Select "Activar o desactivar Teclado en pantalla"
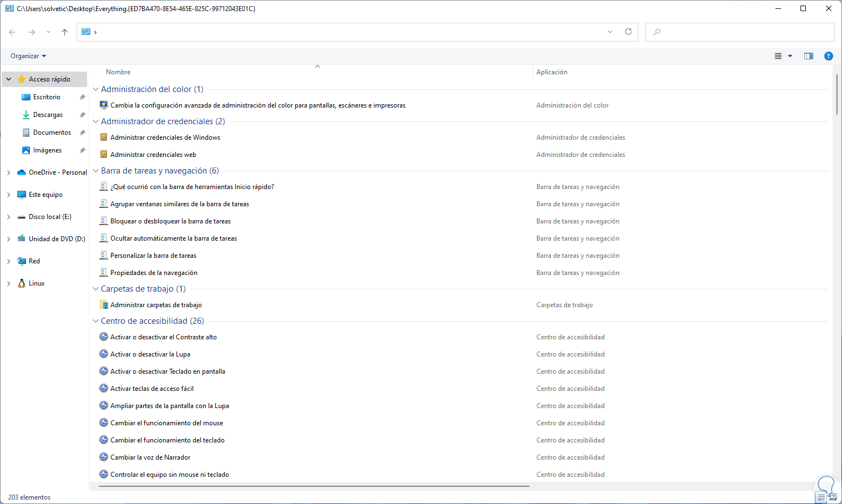Viewport: 842px width, 504px height. click(168, 371)
